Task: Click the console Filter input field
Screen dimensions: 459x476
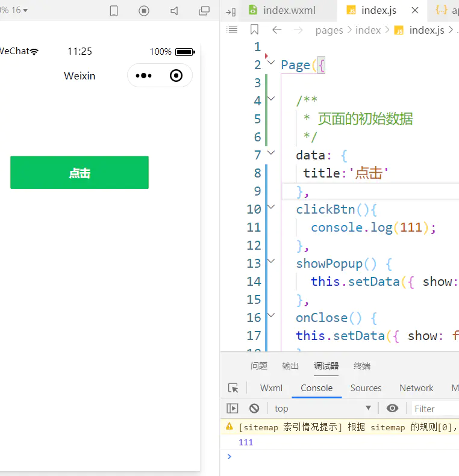Action: pos(436,409)
